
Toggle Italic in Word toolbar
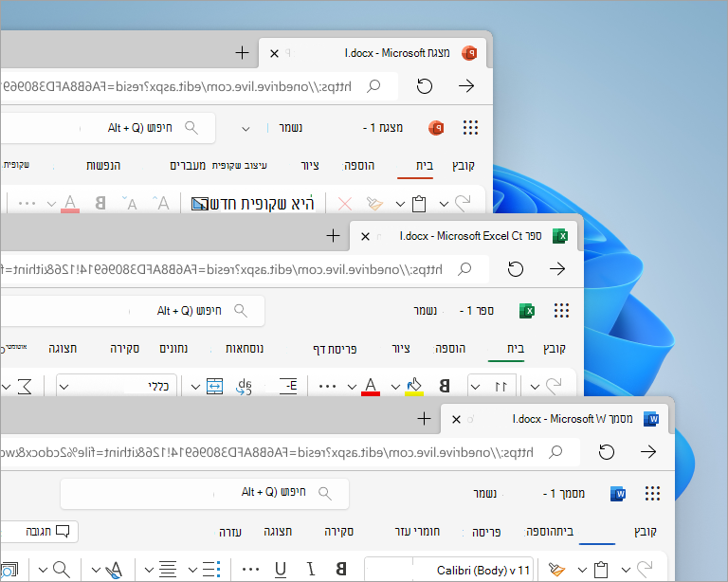[311, 569]
